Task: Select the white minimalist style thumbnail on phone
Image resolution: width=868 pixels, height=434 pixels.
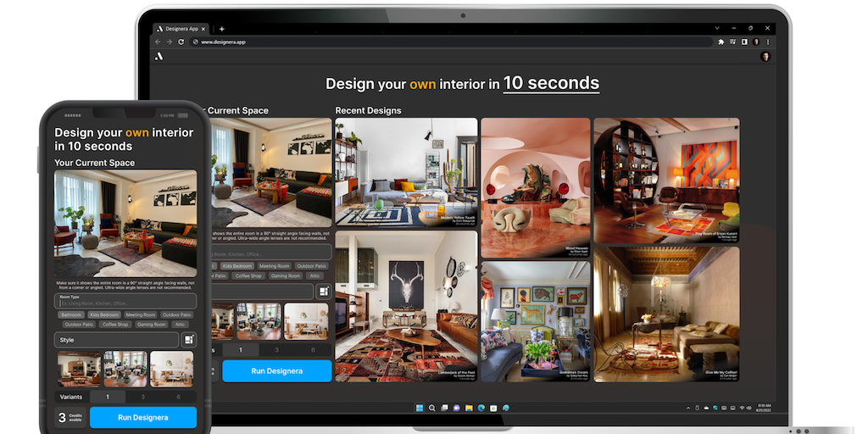Action: tap(171, 369)
